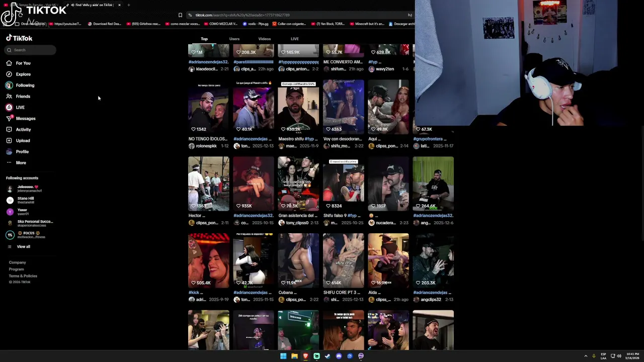
Task: Click the wavy2ten username link
Action: [385, 69]
